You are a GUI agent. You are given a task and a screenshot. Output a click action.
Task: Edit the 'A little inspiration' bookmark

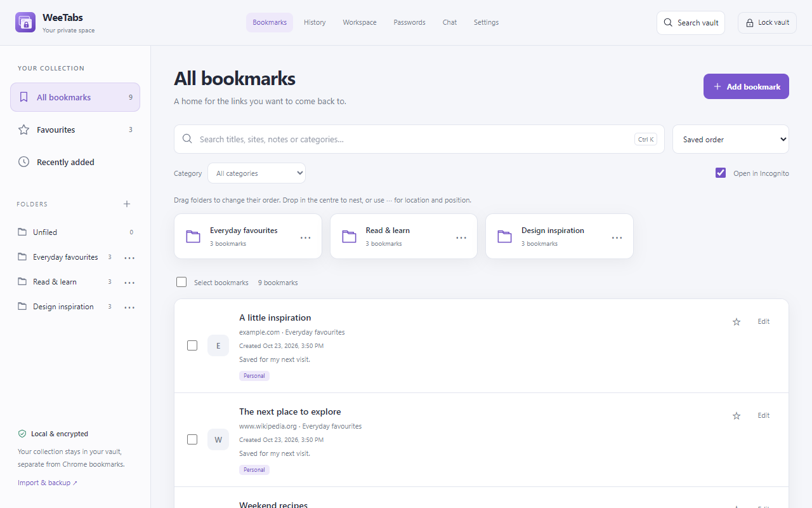coord(764,322)
